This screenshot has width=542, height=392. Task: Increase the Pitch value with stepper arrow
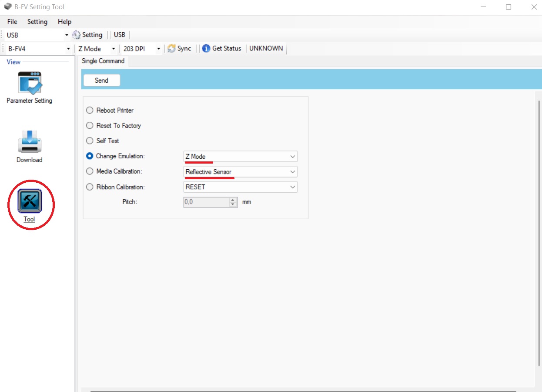point(233,200)
